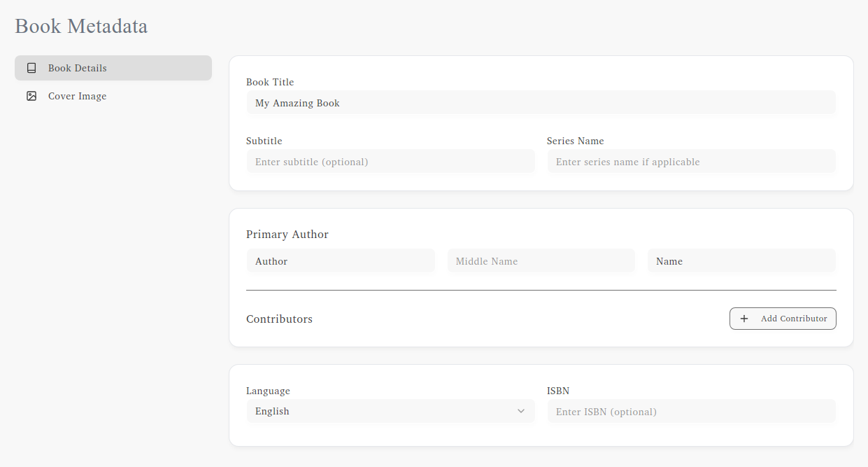Click the Middle Name field under Primary Author
Screen dimensions: 868x467
coord(541,260)
